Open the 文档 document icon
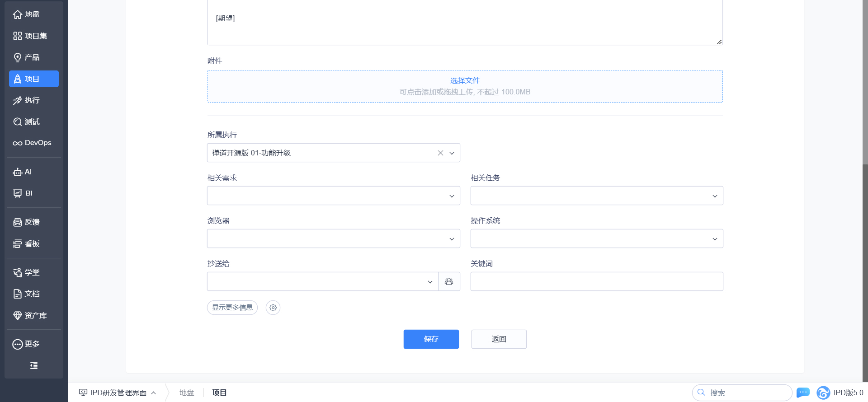Image resolution: width=868 pixels, height=402 pixels. pyautogui.click(x=18, y=294)
